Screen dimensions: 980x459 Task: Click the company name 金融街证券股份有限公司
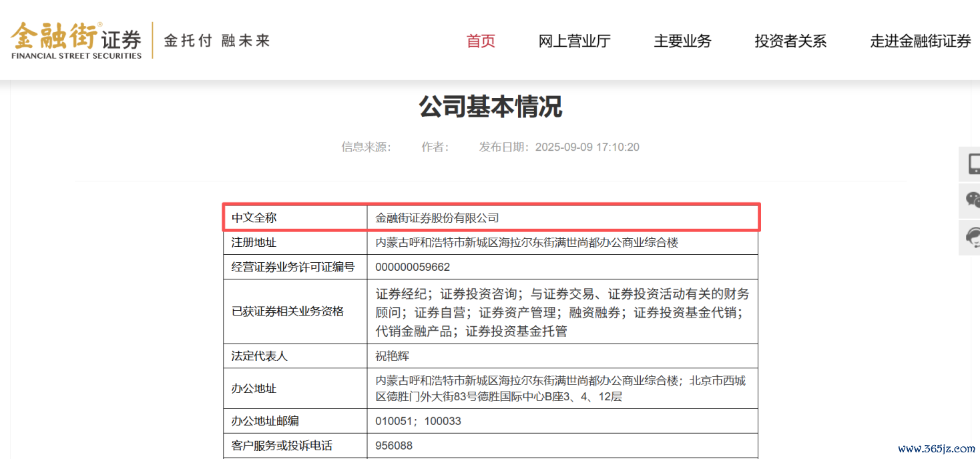(x=437, y=218)
